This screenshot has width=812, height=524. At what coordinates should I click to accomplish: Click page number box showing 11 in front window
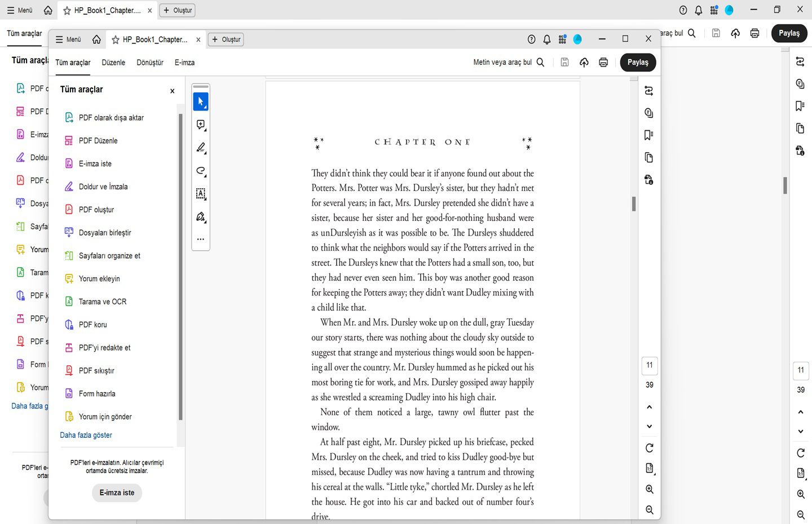650,365
